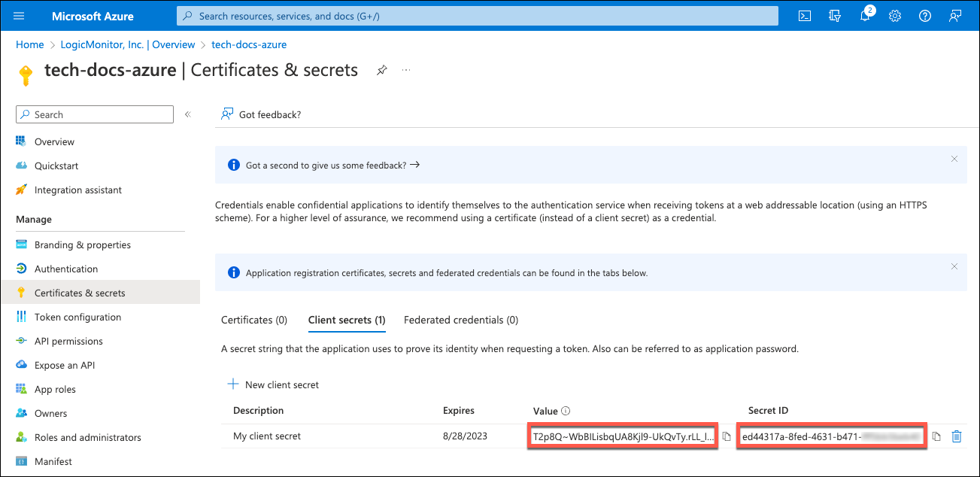Screen dimensions: 980x477
Task: Click the Secret ID column header
Action: [x=768, y=411]
